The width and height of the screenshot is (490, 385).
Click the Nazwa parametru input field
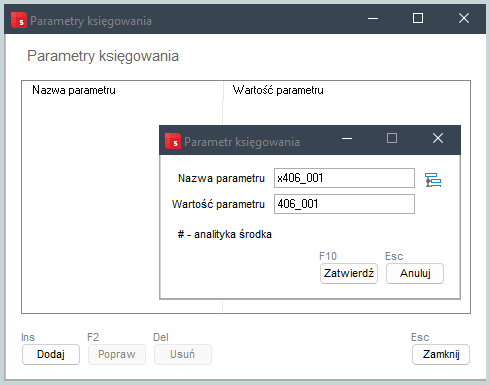pos(344,178)
